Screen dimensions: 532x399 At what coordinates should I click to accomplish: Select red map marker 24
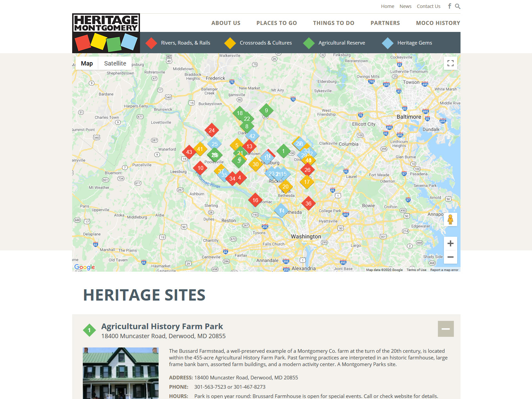click(x=212, y=130)
